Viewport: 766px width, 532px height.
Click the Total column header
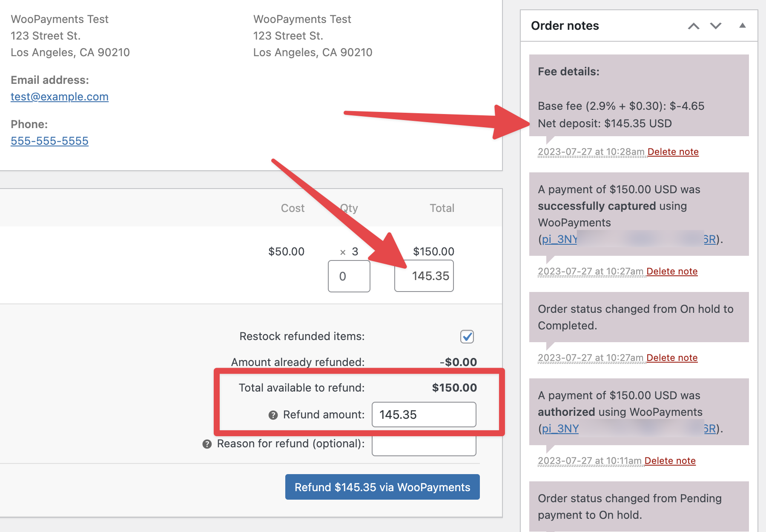[x=442, y=208]
